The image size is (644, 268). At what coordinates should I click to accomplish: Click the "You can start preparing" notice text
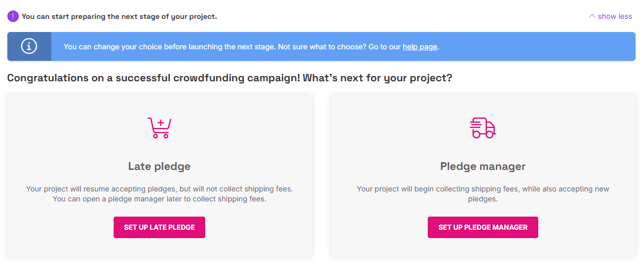[119, 16]
